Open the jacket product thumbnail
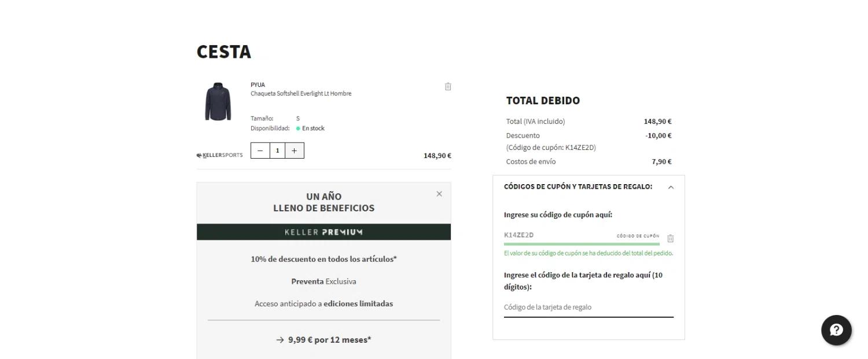The height and width of the screenshot is (359, 868). (x=218, y=101)
